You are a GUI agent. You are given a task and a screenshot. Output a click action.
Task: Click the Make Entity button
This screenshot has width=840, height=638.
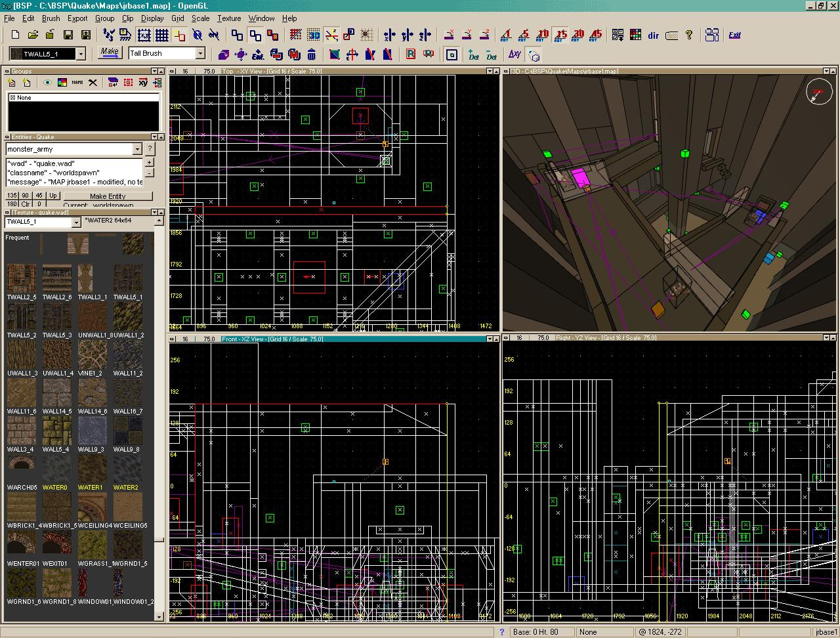tap(108, 196)
